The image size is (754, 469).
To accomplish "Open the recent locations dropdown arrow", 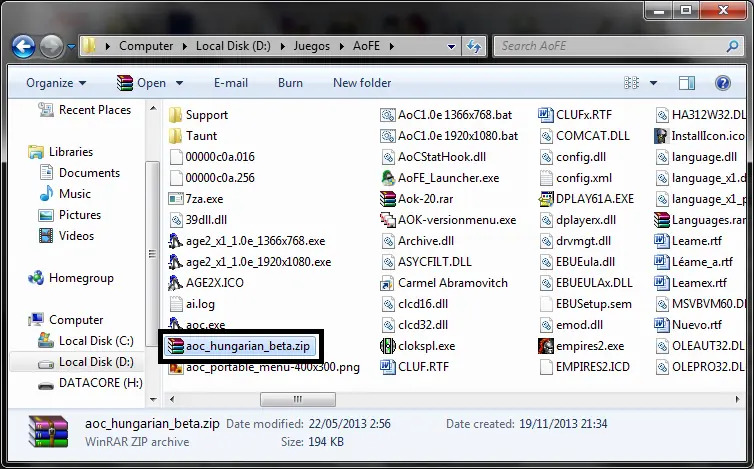I will pyautogui.click(x=71, y=47).
